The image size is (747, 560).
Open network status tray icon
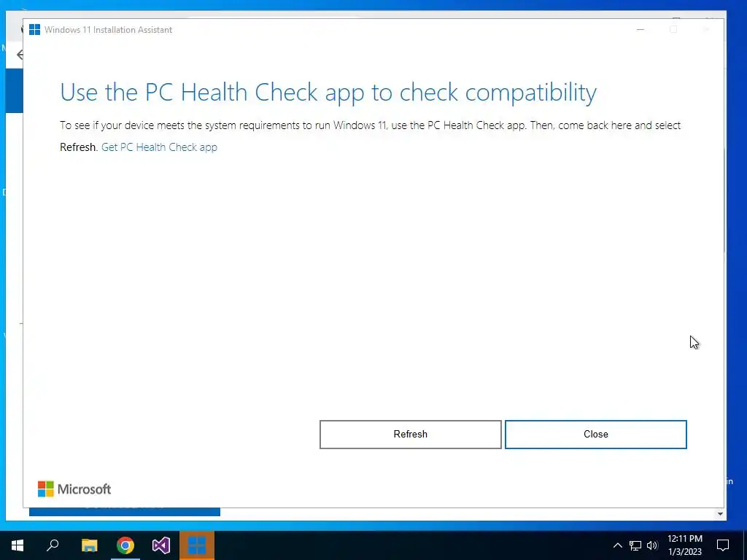click(635, 545)
